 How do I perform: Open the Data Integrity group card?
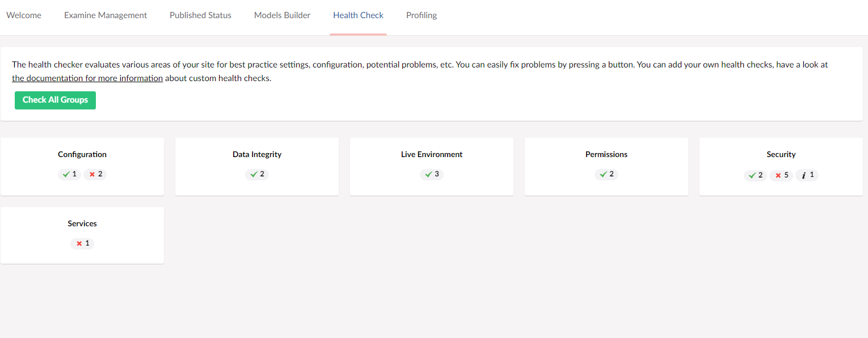pos(257,167)
